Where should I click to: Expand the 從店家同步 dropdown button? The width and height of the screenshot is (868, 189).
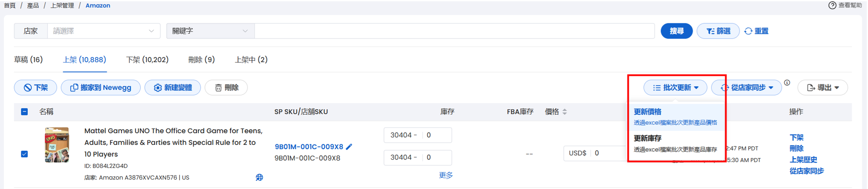point(746,88)
